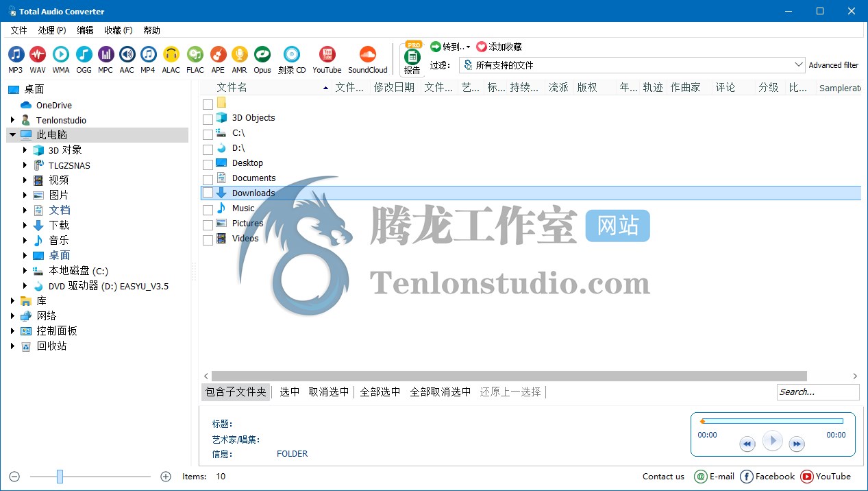Click the 包含子文件夹 button

[x=236, y=392]
